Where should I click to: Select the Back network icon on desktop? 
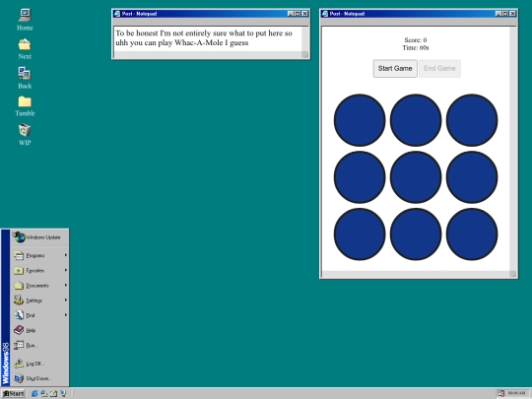[x=25, y=78]
